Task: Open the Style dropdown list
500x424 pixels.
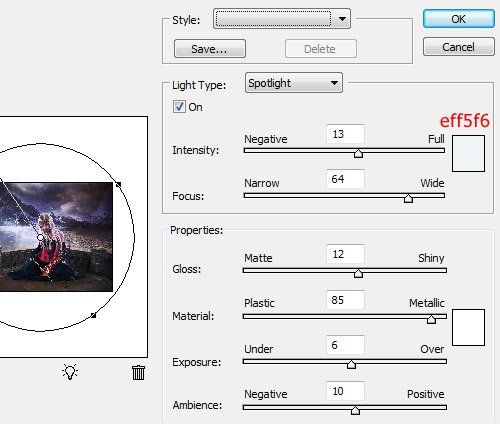Action: pos(282,19)
